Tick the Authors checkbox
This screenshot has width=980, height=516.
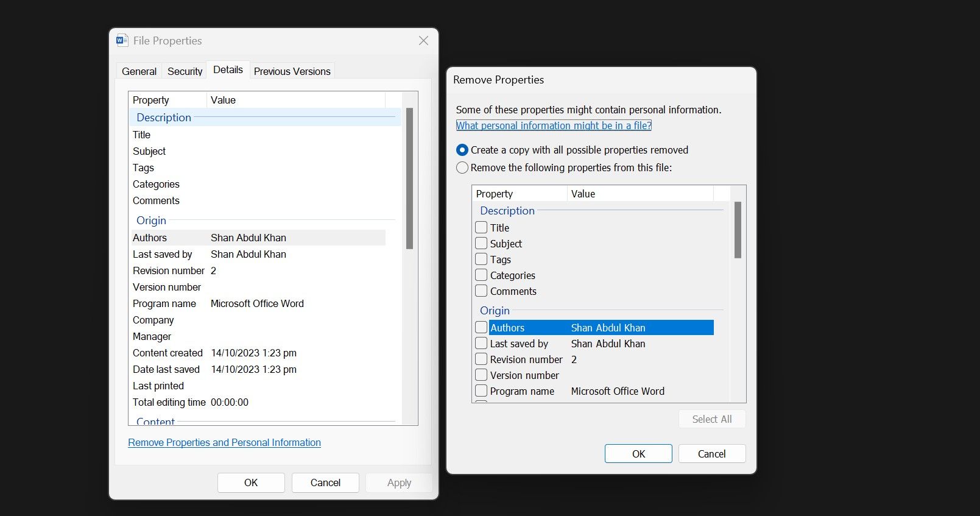click(481, 328)
